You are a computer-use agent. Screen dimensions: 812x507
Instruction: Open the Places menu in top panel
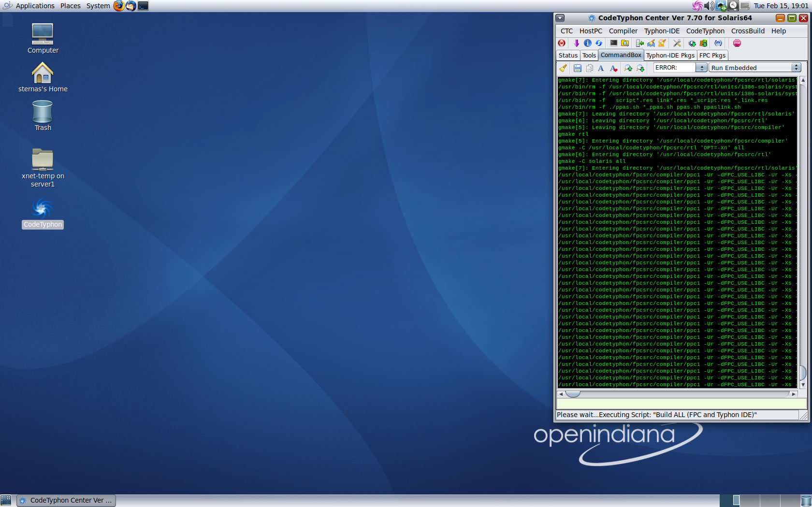point(70,6)
